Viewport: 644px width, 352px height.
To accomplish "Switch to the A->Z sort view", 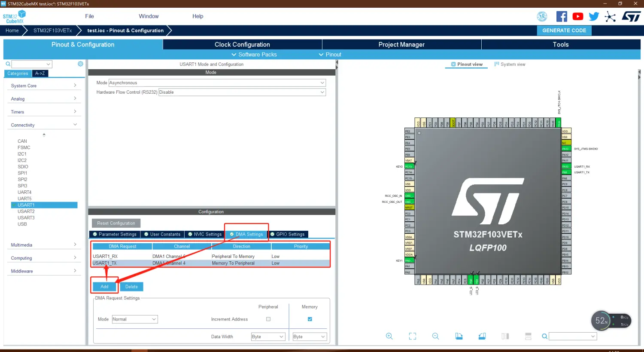I will (x=40, y=73).
